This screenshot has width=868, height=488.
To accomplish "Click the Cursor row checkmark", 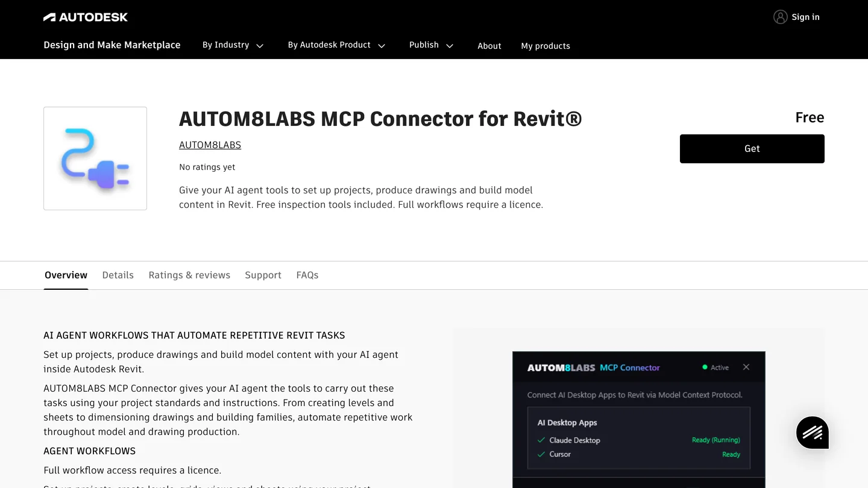I will [x=541, y=454].
